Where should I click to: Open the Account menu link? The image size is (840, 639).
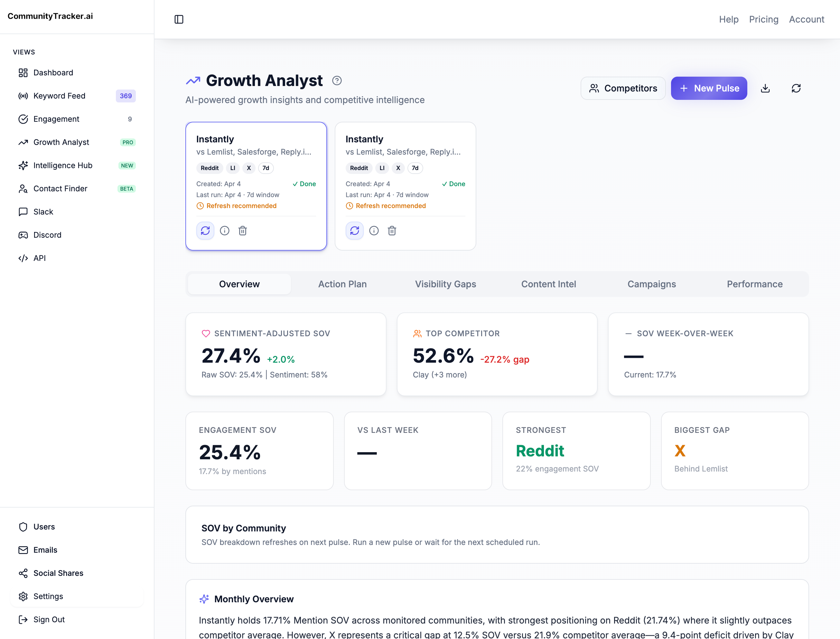tap(807, 19)
